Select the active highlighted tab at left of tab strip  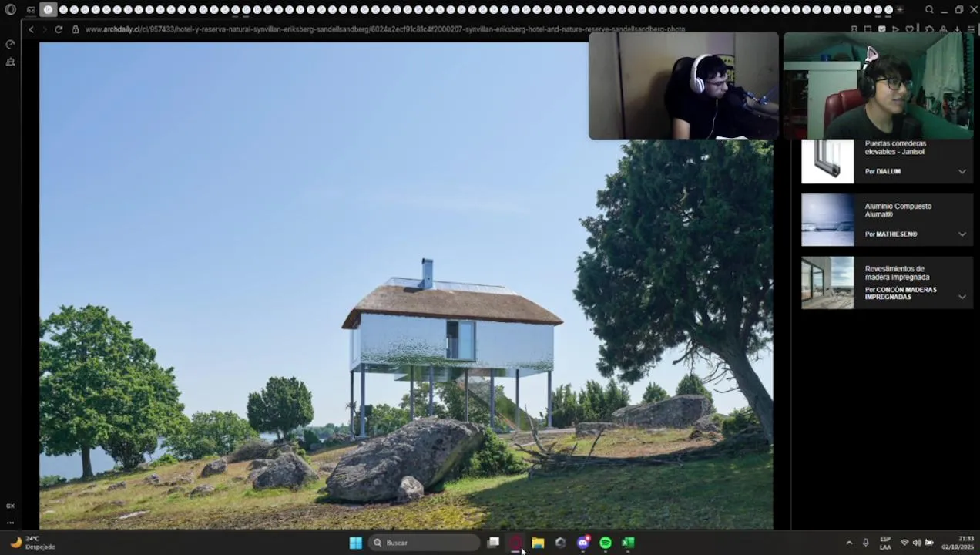(48, 10)
